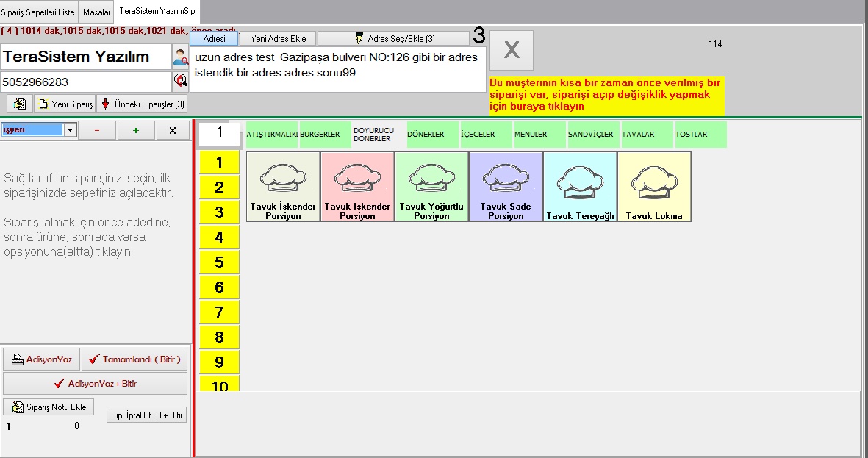868x458 pixels.
Task: Select quantity 2
Action: [219, 187]
